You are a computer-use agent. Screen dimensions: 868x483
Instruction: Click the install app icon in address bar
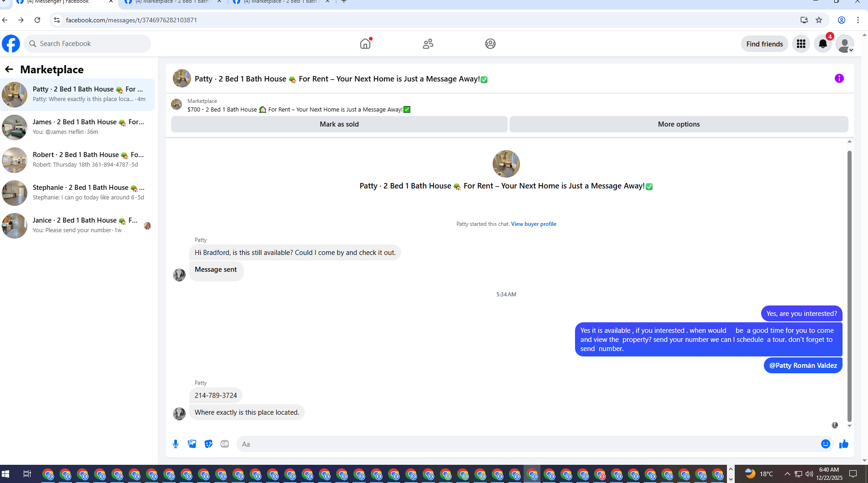[x=804, y=20]
